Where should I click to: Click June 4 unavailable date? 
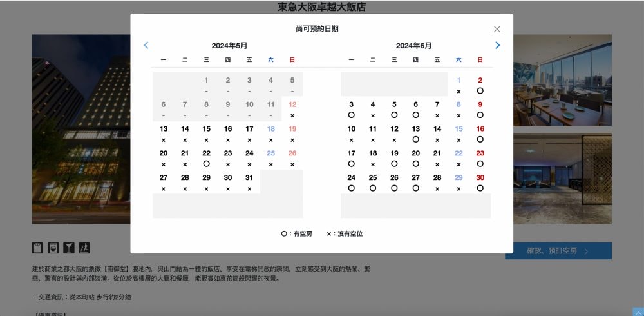372,110
